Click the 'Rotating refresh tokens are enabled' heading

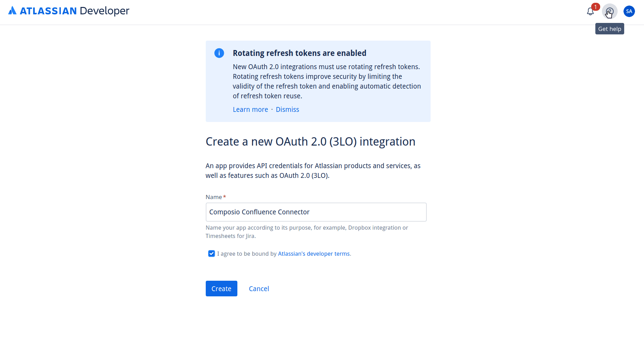299,53
